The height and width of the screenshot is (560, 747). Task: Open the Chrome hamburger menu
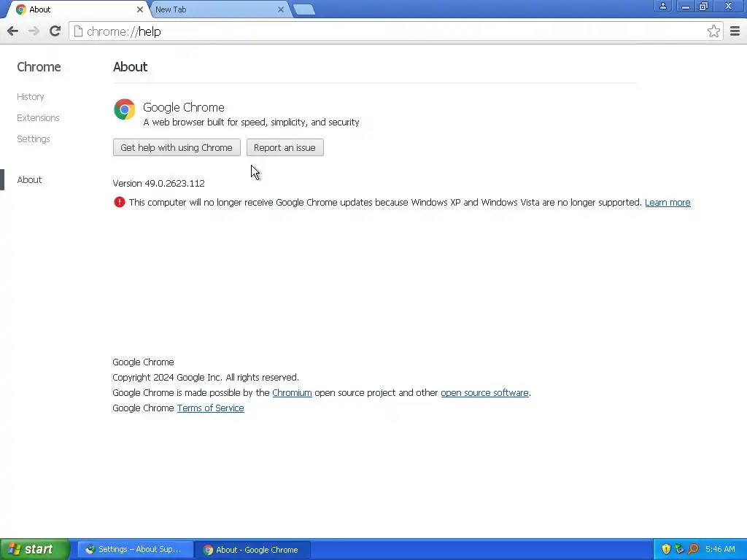[735, 31]
